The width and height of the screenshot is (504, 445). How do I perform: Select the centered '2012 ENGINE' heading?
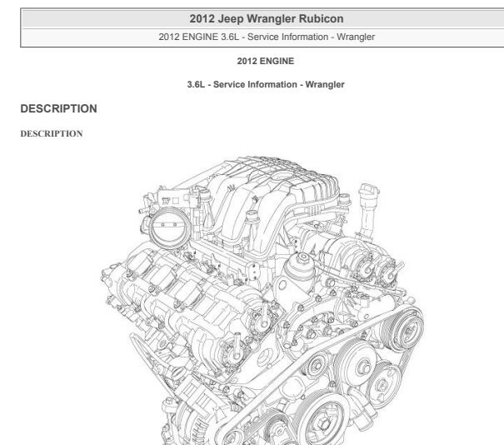coord(266,61)
